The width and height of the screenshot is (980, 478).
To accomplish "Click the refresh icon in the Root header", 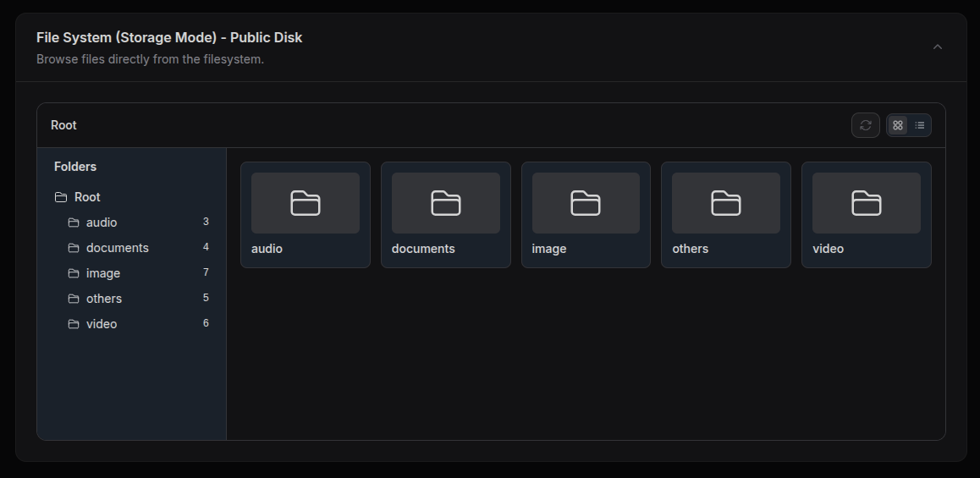I will pyautogui.click(x=865, y=125).
